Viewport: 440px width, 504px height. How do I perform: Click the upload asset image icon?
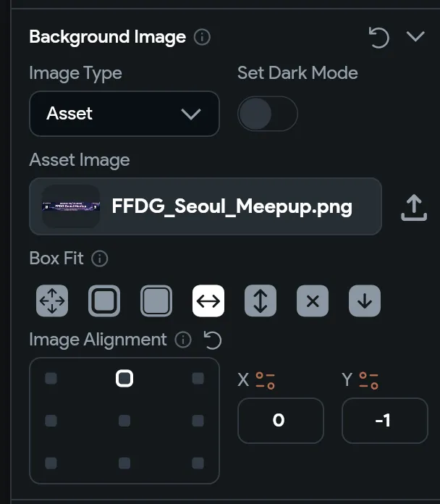click(413, 208)
